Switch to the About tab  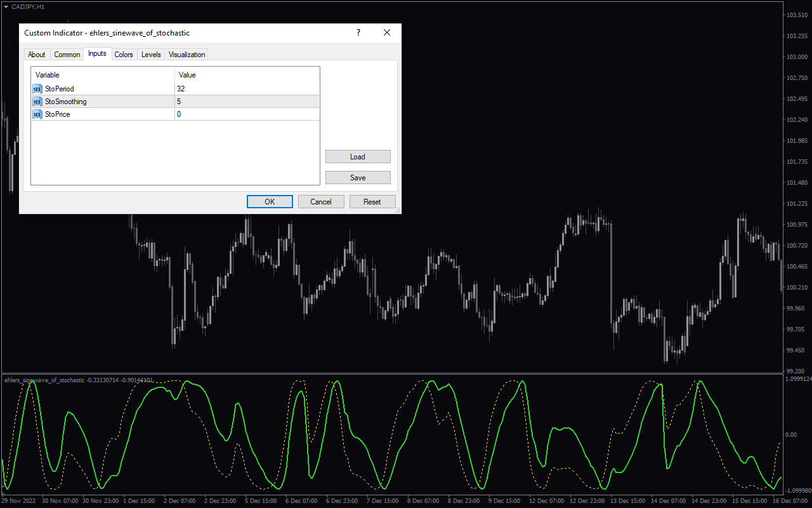(37, 55)
